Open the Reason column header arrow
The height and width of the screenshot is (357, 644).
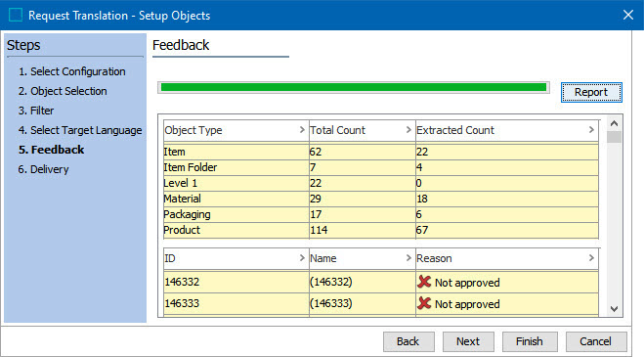pyautogui.click(x=591, y=258)
